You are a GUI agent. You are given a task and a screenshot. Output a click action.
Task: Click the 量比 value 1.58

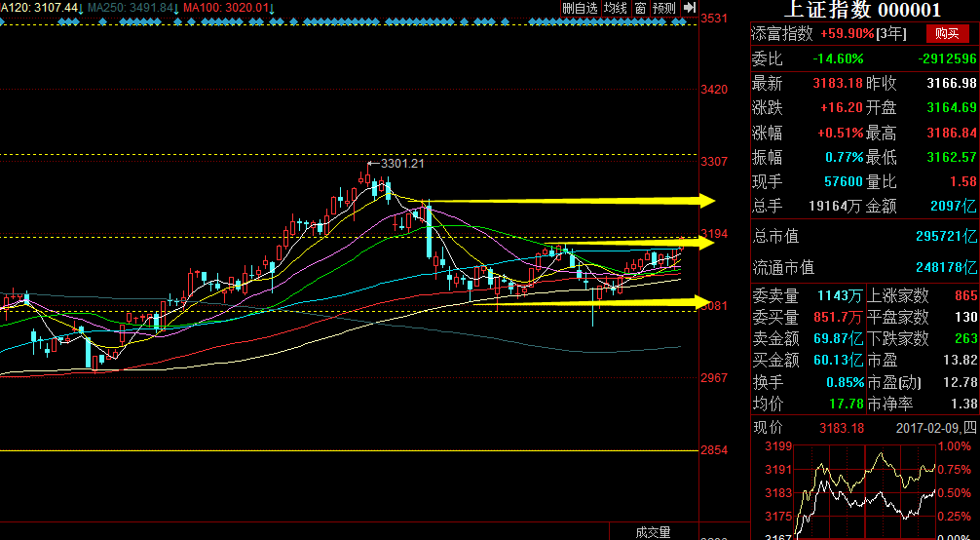(962, 182)
